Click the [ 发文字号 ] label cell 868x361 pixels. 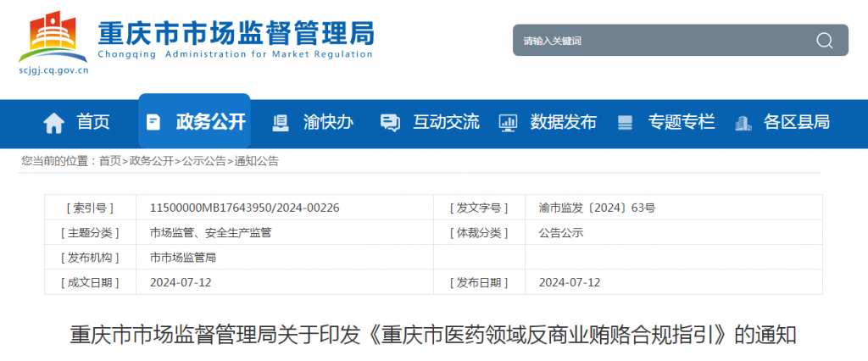tap(480, 208)
